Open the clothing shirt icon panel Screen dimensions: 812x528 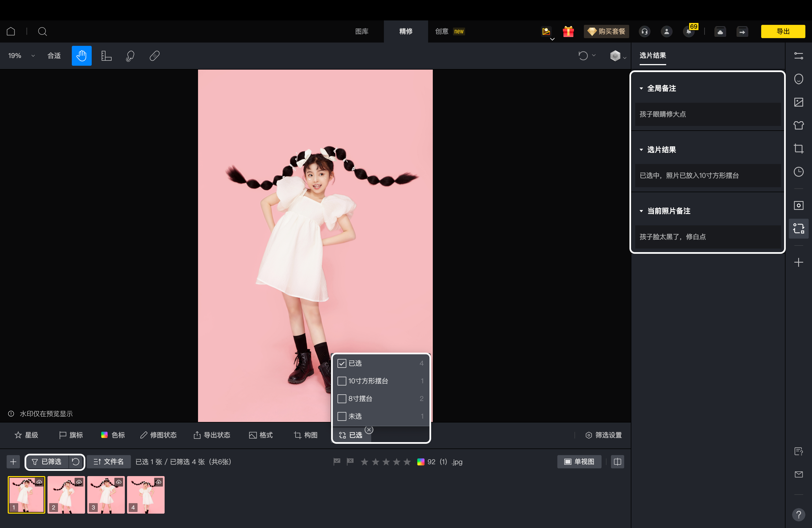798,126
